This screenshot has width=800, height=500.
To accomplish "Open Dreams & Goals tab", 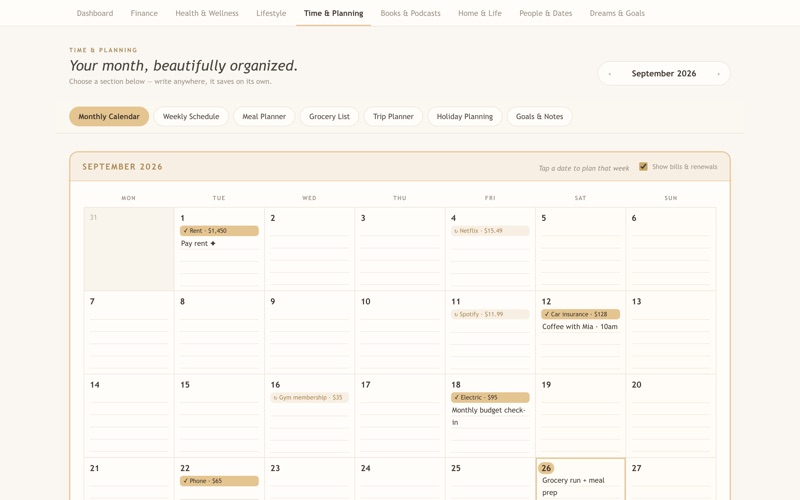I will point(617,13).
